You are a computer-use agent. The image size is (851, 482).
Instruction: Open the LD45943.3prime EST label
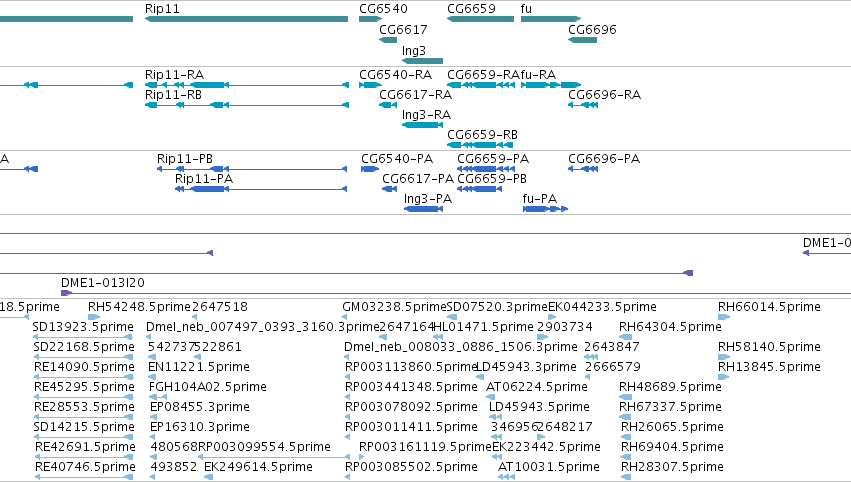526,367
